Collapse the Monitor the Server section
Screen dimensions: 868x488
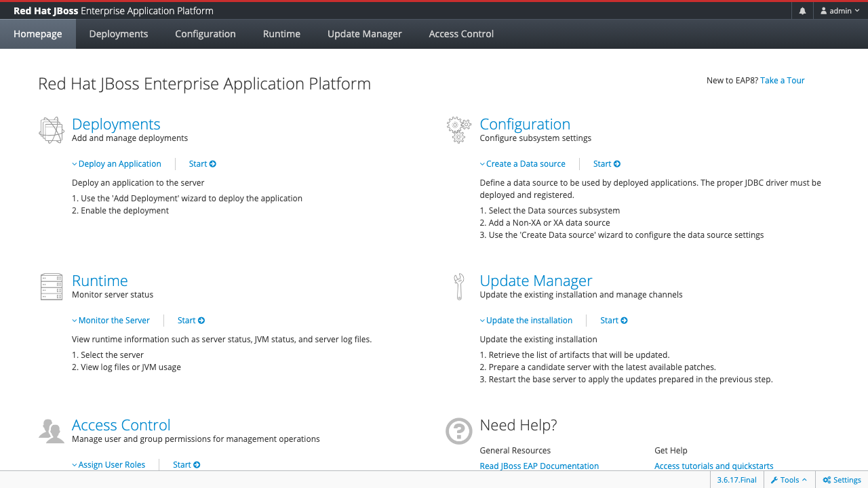coord(111,321)
